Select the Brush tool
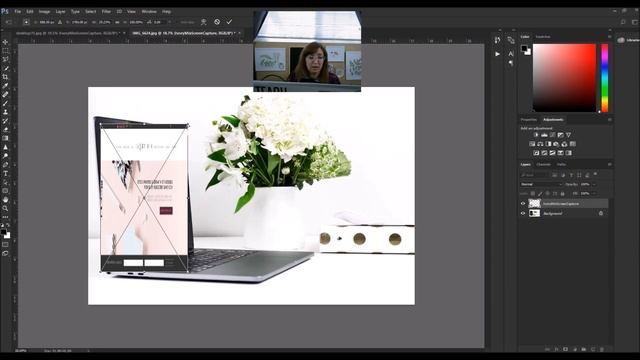 [x=5, y=103]
